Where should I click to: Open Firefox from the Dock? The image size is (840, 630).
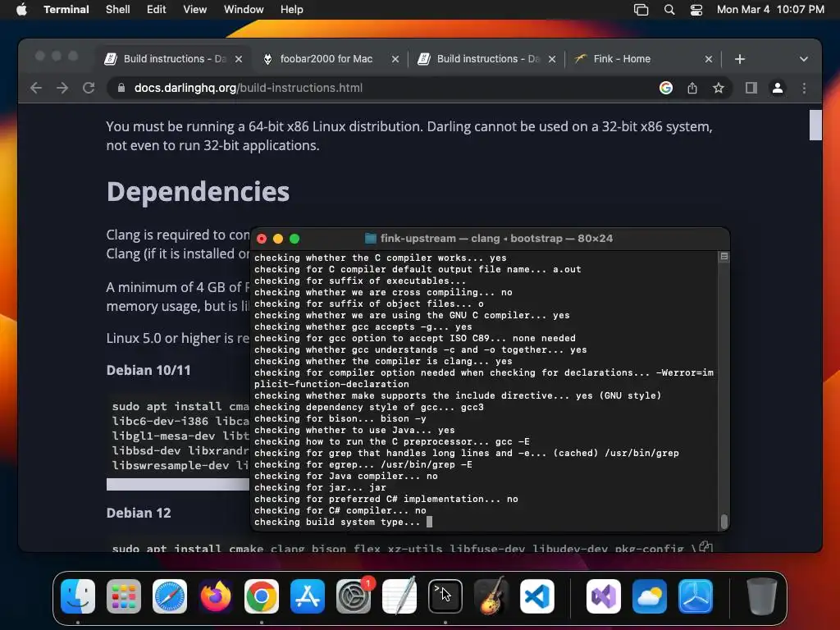216,596
